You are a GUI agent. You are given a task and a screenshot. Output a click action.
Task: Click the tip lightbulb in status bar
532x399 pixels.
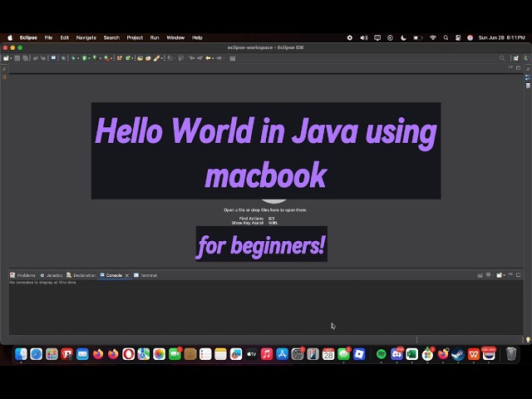point(529,340)
